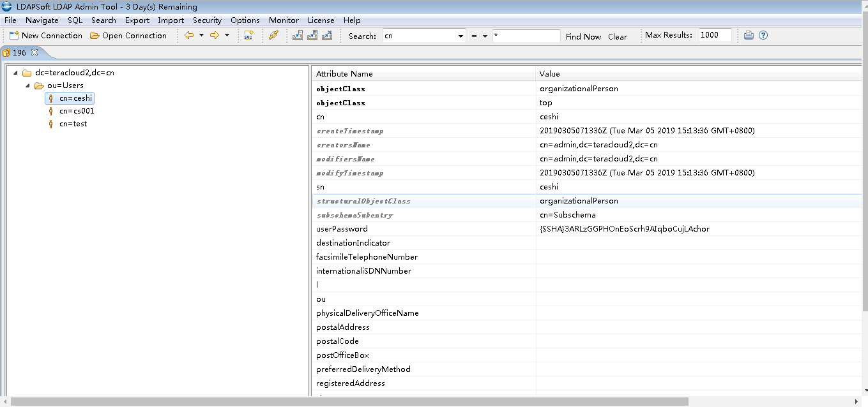Click the export icon with page badge

[298, 36]
